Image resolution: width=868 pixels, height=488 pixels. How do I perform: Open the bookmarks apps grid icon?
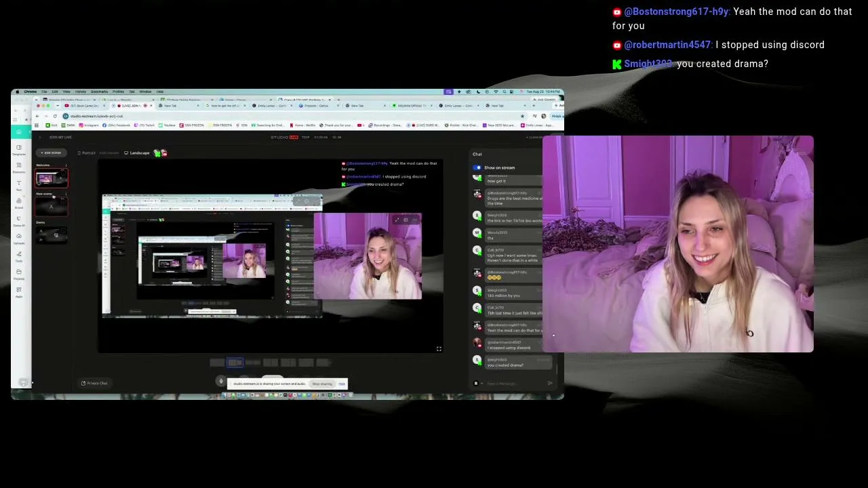[37, 125]
